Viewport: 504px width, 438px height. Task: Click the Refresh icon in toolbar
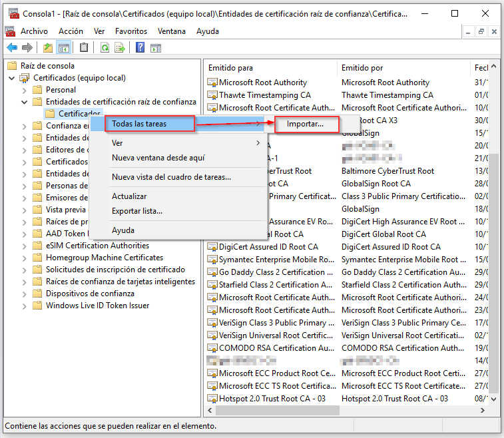pos(105,47)
